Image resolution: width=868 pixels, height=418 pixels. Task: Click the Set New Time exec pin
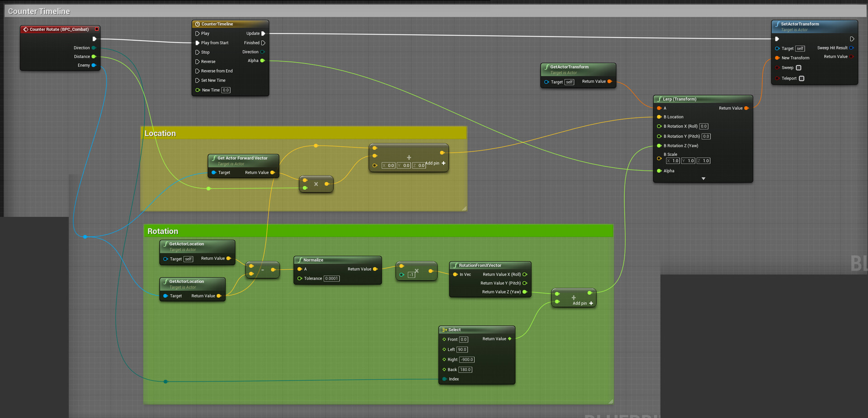[198, 80]
